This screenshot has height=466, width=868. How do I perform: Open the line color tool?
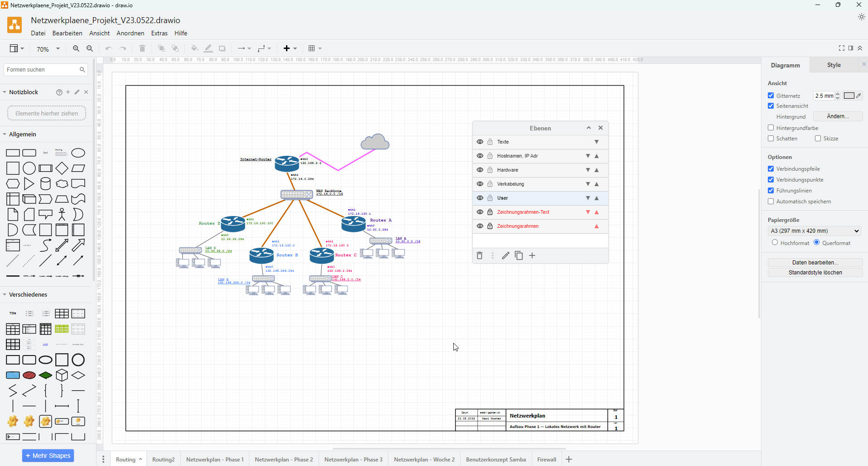[208, 48]
